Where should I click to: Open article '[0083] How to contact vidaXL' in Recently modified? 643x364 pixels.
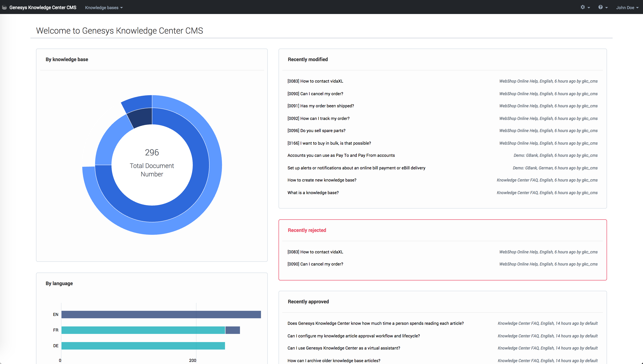pyautogui.click(x=315, y=81)
